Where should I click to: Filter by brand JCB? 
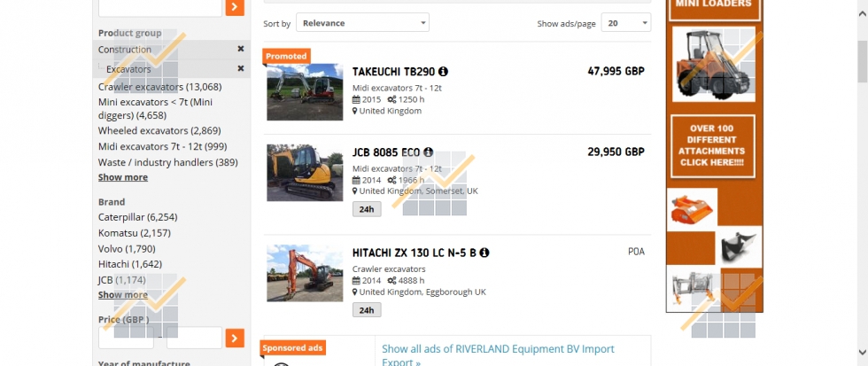pos(122,280)
